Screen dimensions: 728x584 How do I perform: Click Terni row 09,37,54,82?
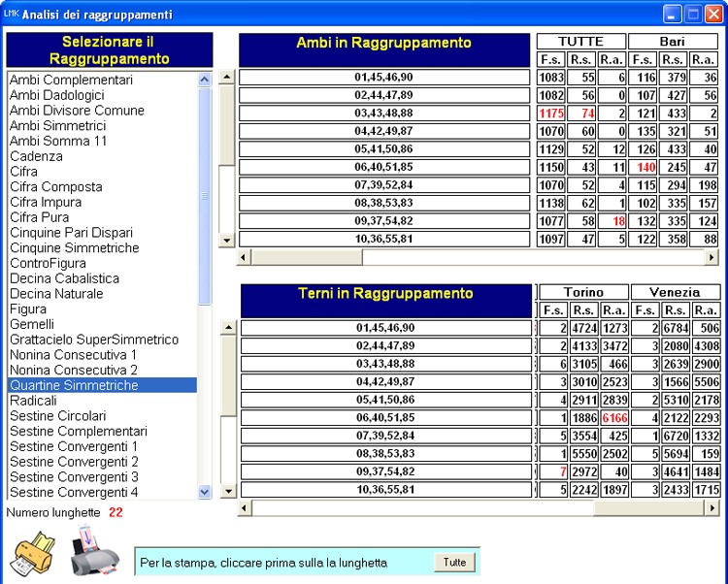click(384, 472)
